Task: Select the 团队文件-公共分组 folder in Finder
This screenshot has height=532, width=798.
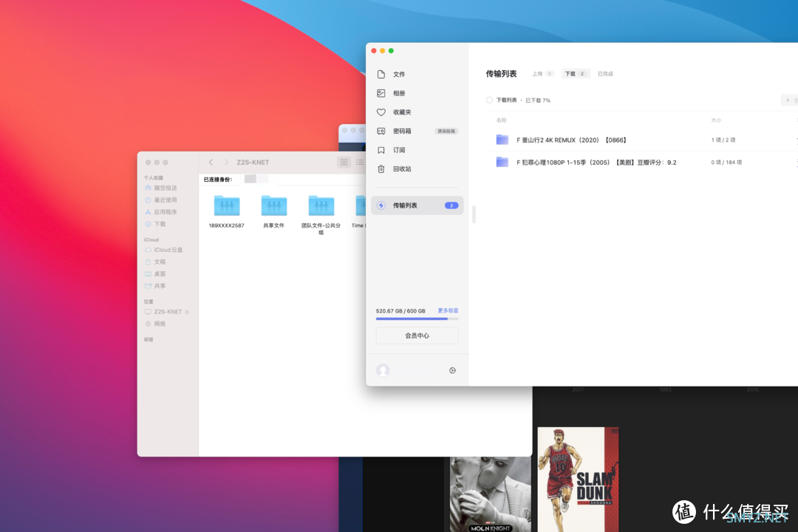Action: tap(321, 214)
